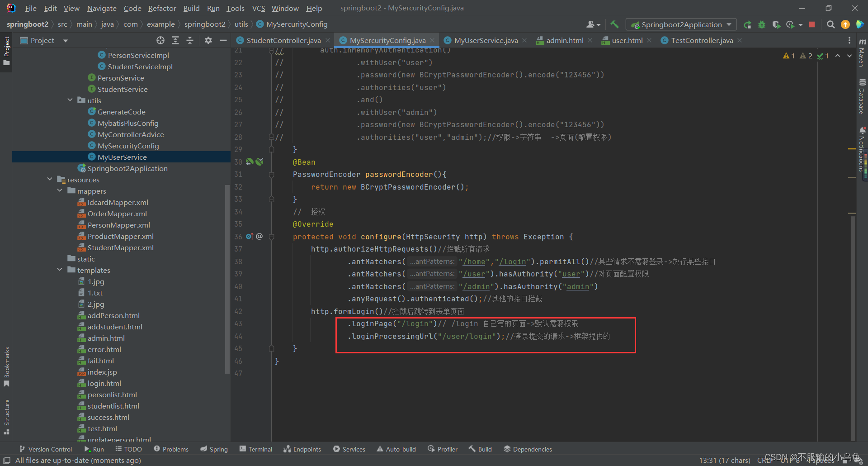
Task: Open the Terminal tool window
Action: (256, 449)
